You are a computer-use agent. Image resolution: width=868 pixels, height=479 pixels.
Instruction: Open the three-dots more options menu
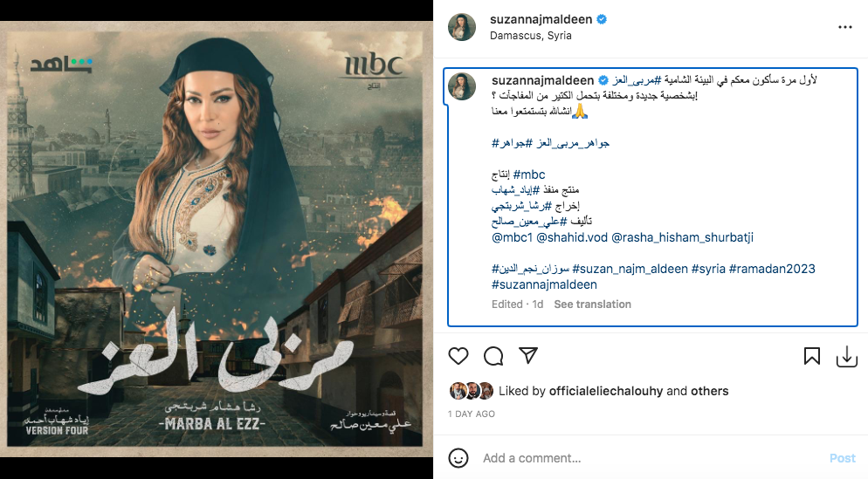[844, 27]
